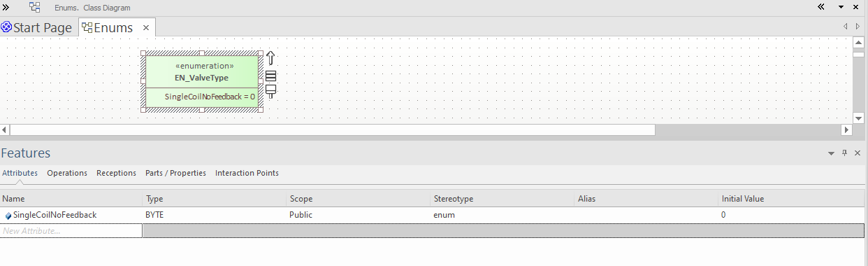Close the Enums diagram tab
The image size is (868, 266).
[x=146, y=28]
